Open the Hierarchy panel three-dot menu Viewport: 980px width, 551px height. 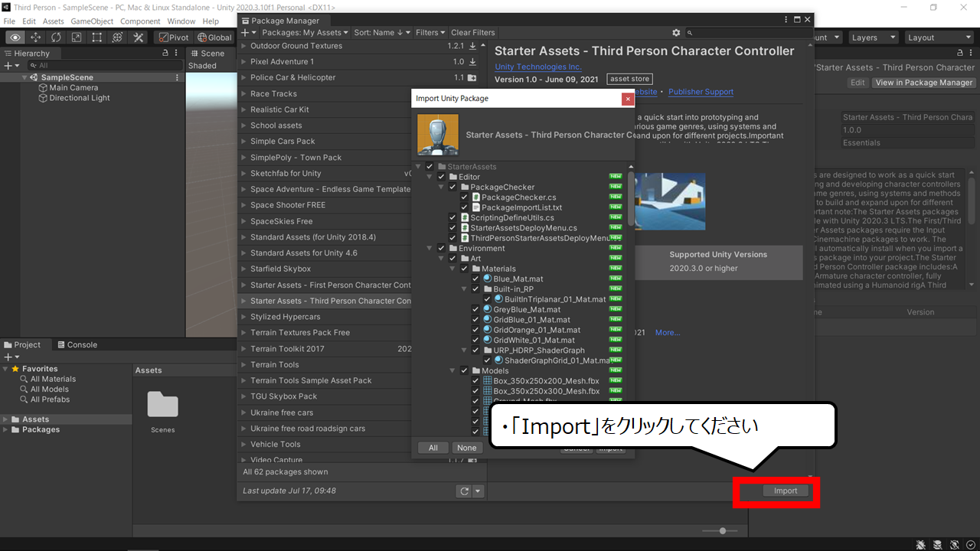point(178,54)
